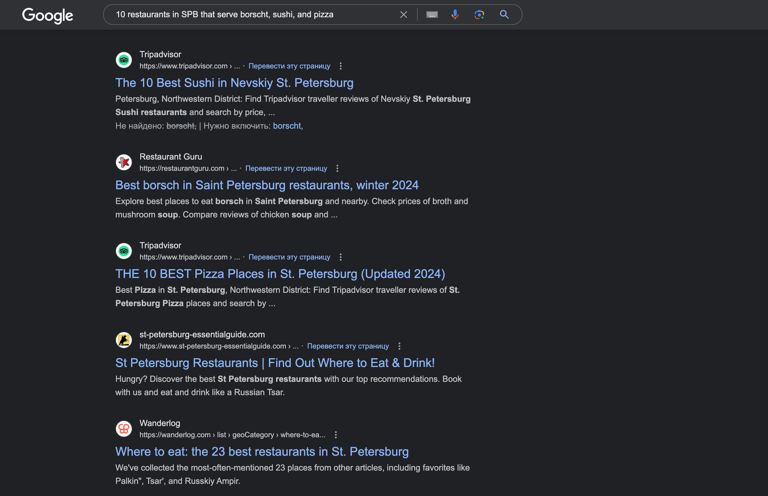The image size is (768, 496).
Task: Click snippet mentioning Palkin, Tsar, Russkiy Ampir
Action: (292, 474)
